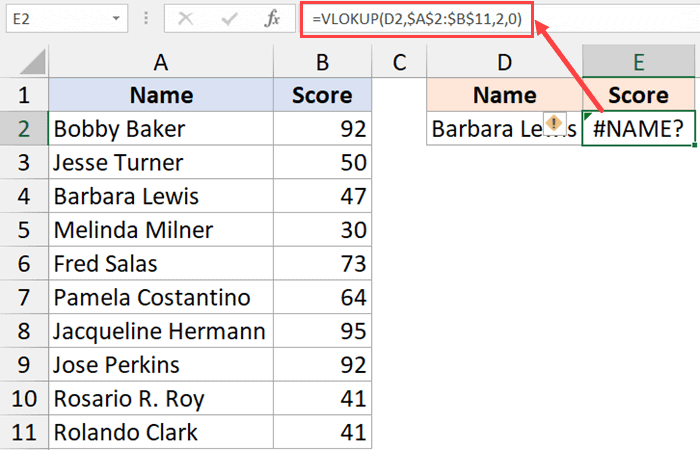The width and height of the screenshot is (700, 450).
Task: Click the Cancel X icon in formula bar
Action: point(187,19)
